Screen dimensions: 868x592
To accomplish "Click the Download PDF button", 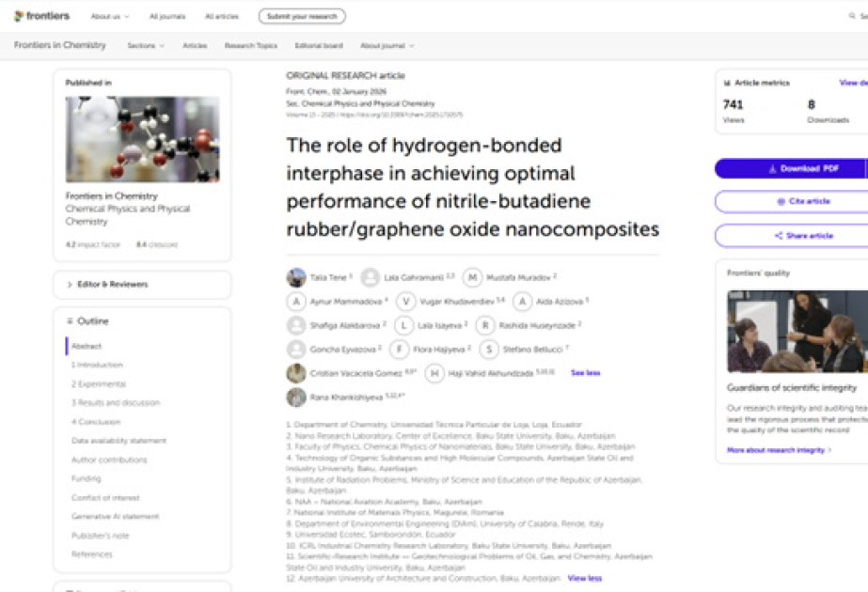I will 791,169.
